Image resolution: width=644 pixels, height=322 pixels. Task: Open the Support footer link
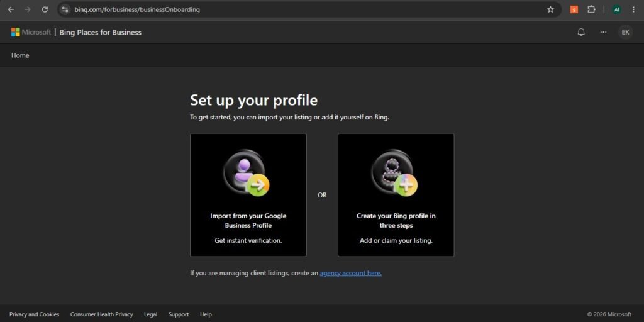[179, 314]
